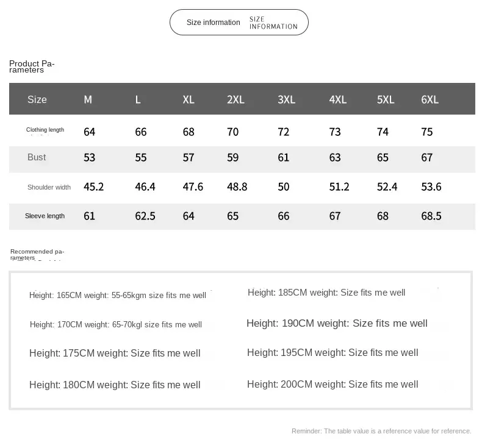Click the Sleeve length row label
The width and height of the screenshot is (482, 448).
[x=45, y=216]
